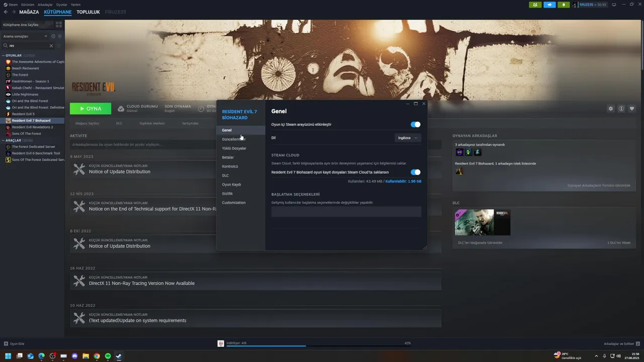Clear the library search text
Viewport: 644px width, 362px height.
tap(51, 46)
